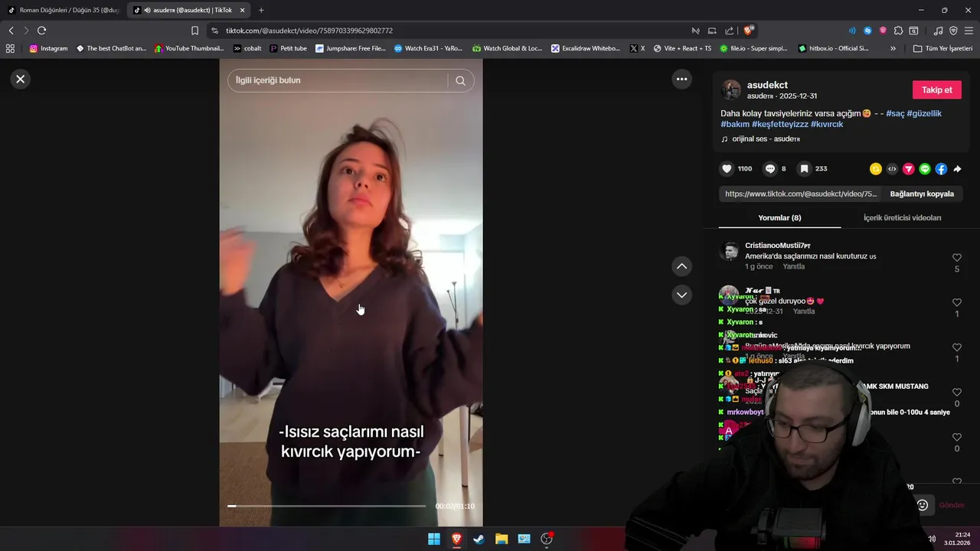Share to Facebook with the blue Facebook icon
Screen dimensions: 980x551
coord(941,169)
